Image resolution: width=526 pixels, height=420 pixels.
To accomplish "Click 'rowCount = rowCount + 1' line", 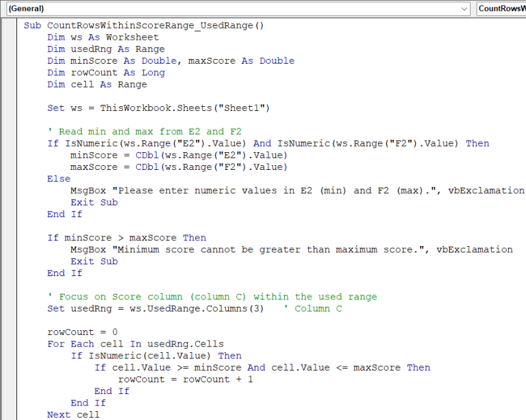I will 185,380.
